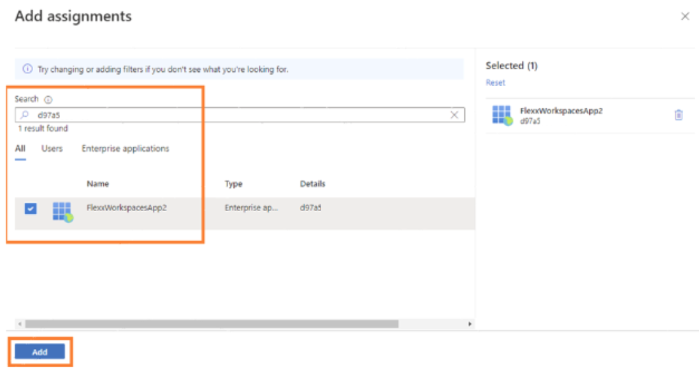Click the right scroll arrow
The image size is (699, 373).
point(469,324)
